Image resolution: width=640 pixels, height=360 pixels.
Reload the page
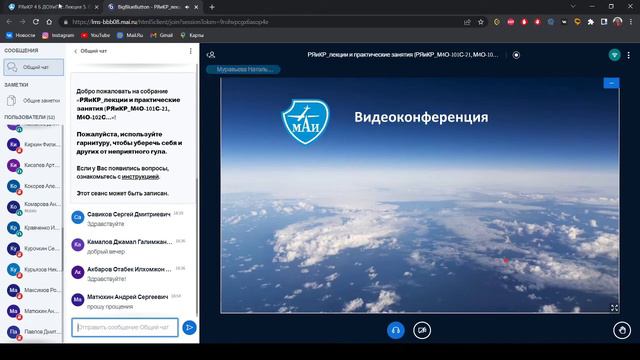pyautogui.click(x=36, y=22)
